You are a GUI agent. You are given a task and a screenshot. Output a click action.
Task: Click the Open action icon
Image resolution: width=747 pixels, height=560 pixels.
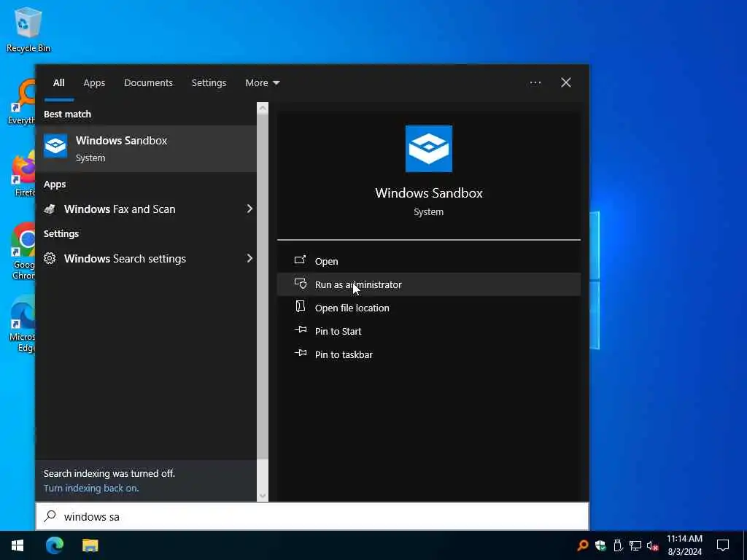point(300,260)
